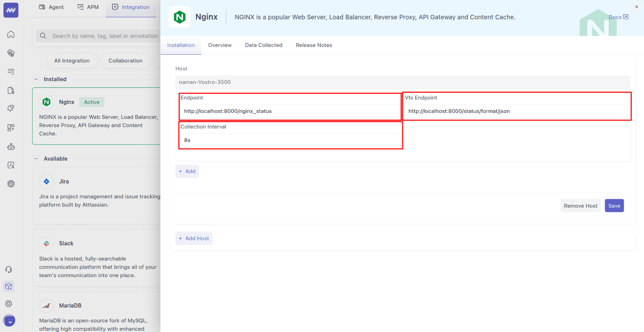Switch to the Overview tab
The width and height of the screenshot is (644, 332).
coord(220,45)
